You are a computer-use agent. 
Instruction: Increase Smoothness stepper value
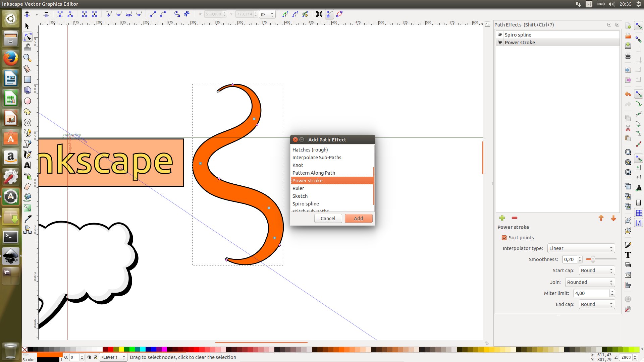[580, 257]
